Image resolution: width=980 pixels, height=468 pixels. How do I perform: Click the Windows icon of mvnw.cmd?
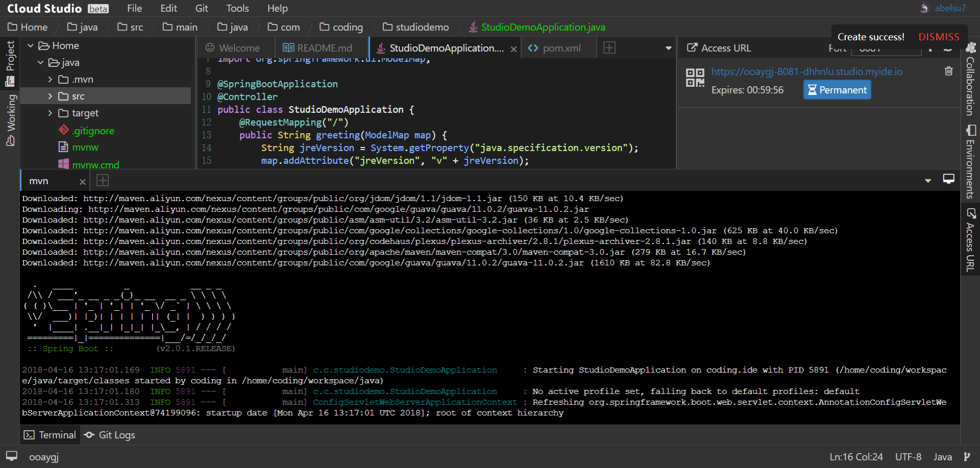[x=63, y=164]
